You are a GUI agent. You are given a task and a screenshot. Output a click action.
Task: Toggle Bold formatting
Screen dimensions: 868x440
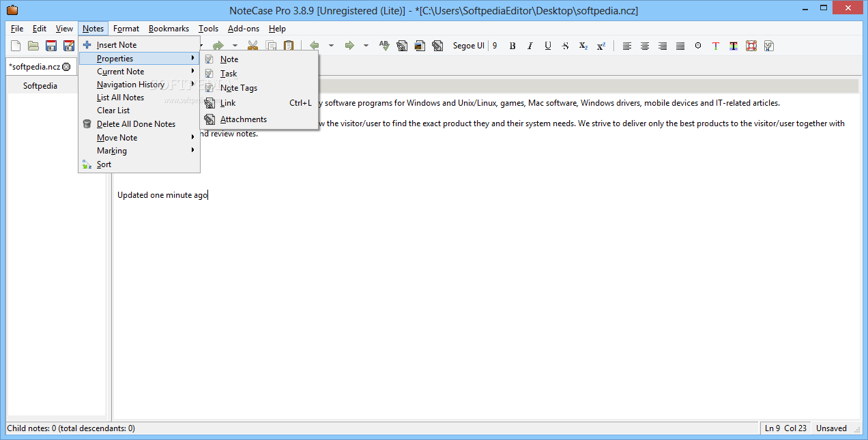click(x=512, y=46)
